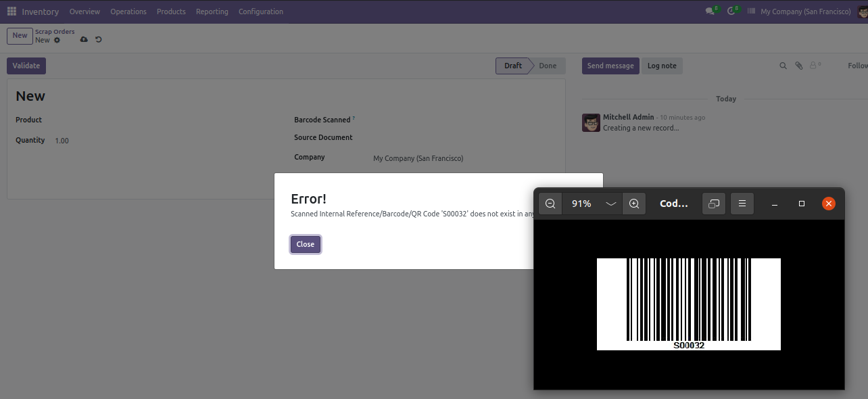Click Log note in chatter

(662, 66)
